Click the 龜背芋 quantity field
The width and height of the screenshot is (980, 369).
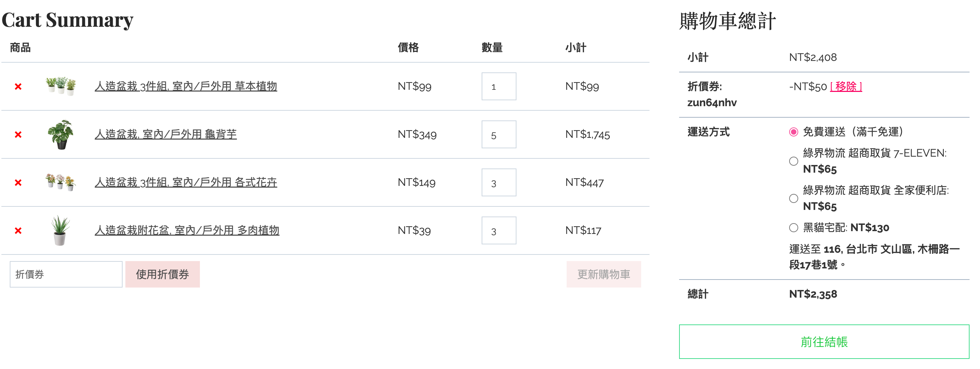(498, 135)
